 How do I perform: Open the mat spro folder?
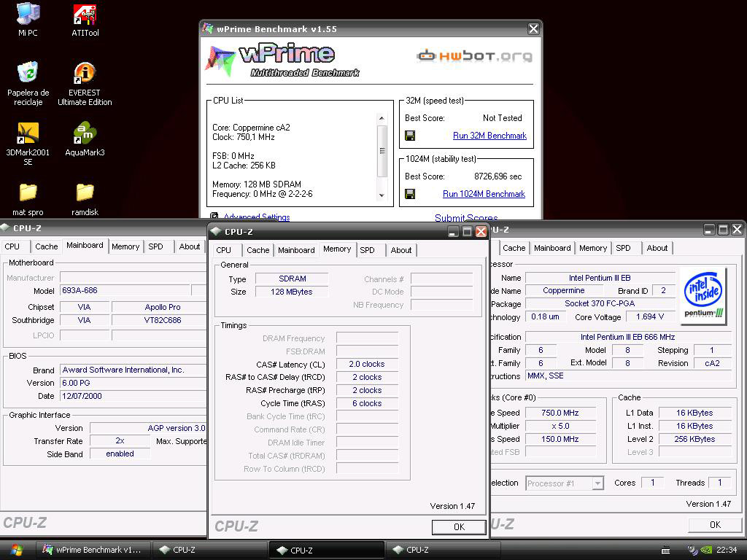click(28, 200)
